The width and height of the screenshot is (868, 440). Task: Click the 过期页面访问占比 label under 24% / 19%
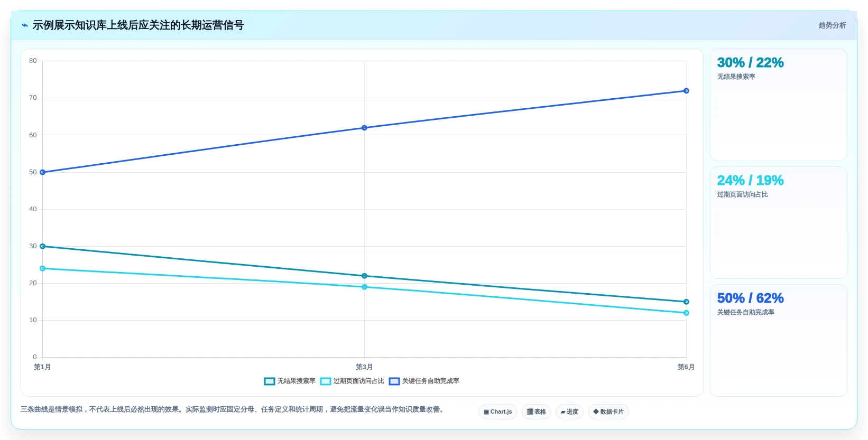click(742, 195)
